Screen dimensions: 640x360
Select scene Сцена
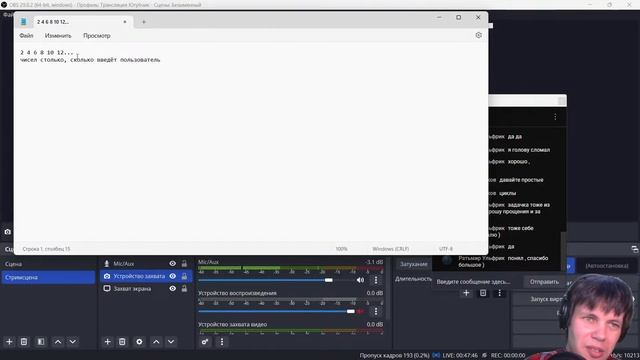[48, 264]
